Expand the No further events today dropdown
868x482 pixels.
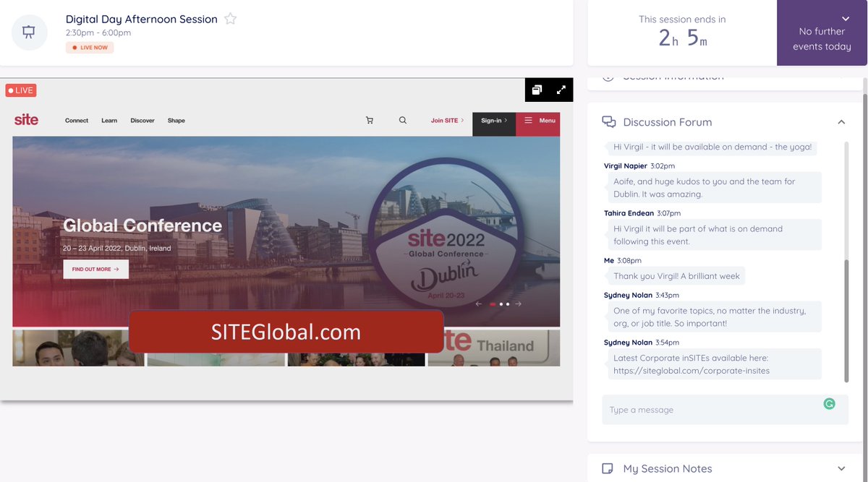point(845,19)
